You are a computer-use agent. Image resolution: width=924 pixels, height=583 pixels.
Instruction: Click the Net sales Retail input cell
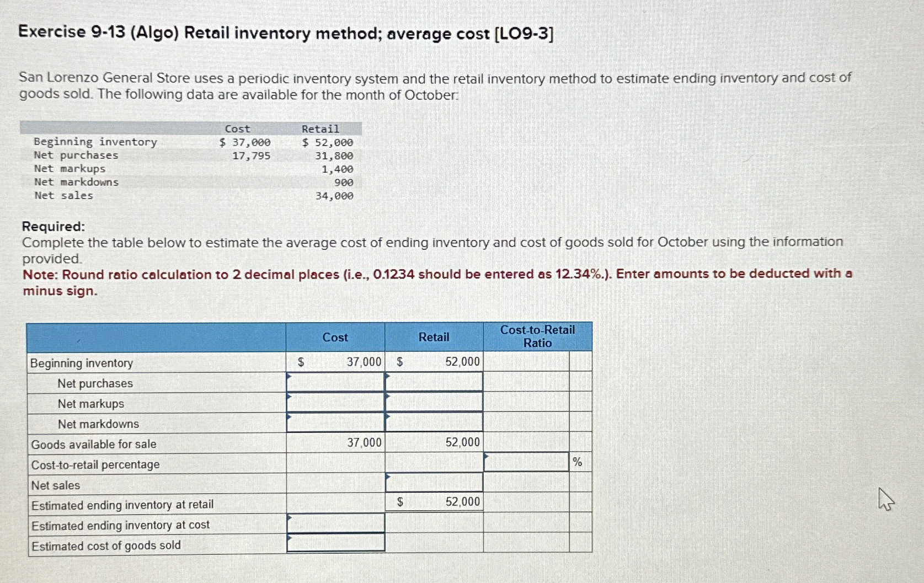click(x=434, y=483)
